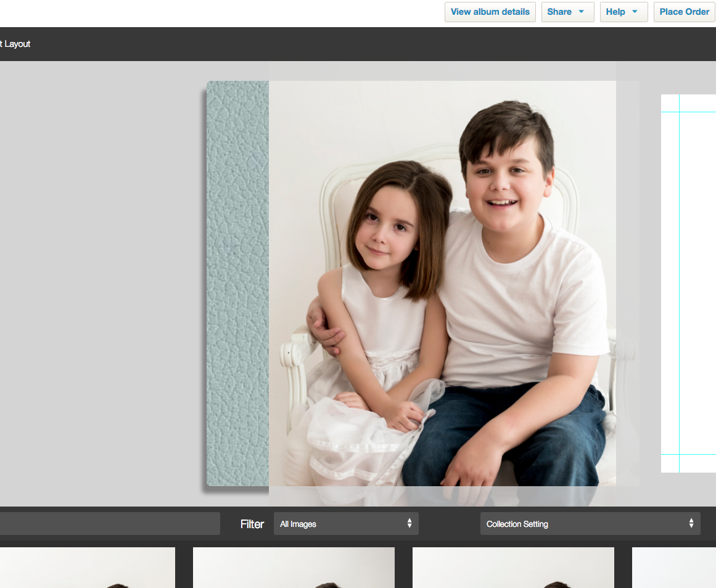Open the Collection Setting dropdown

click(x=590, y=524)
